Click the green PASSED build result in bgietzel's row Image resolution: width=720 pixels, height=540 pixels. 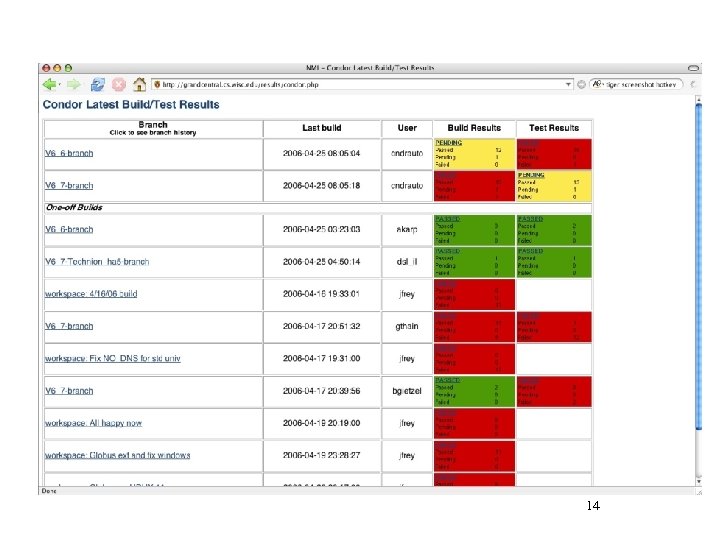click(474, 392)
